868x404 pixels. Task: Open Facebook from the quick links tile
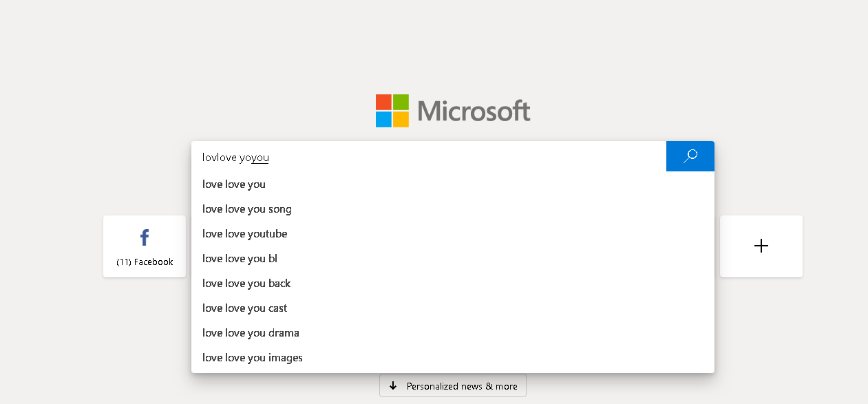(144, 246)
